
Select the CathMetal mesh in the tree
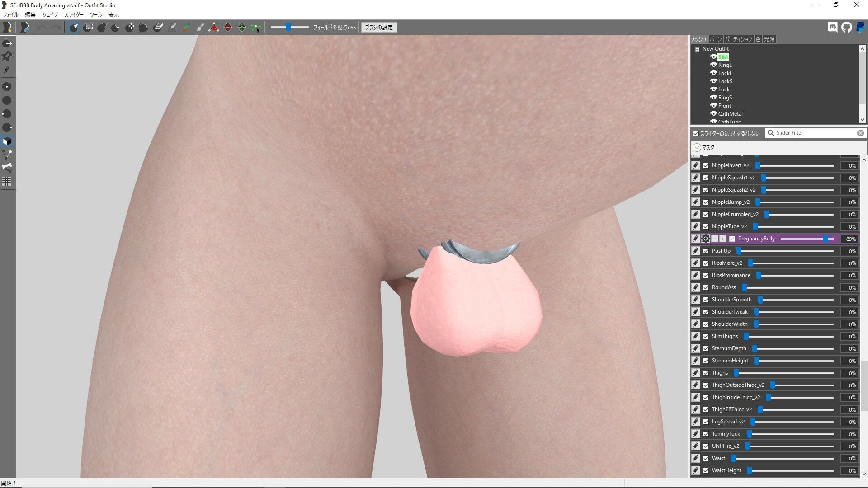(730, 114)
